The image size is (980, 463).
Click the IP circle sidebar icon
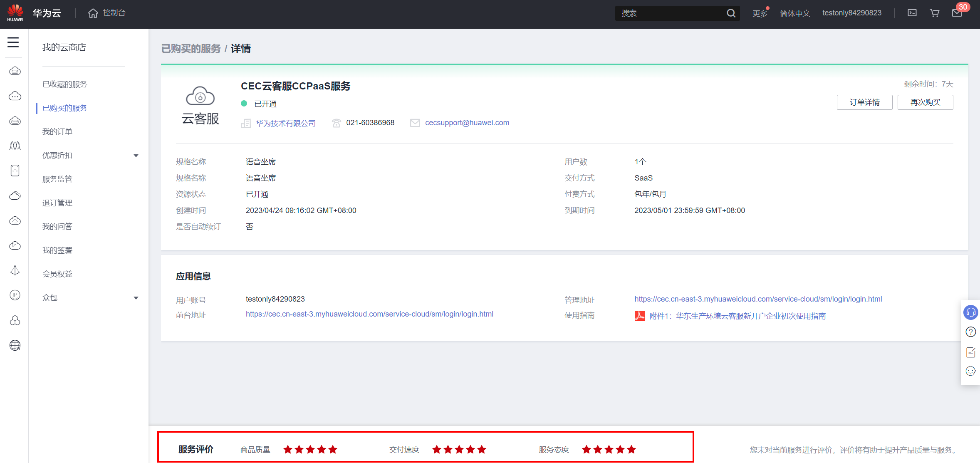click(x=15, y=295)
